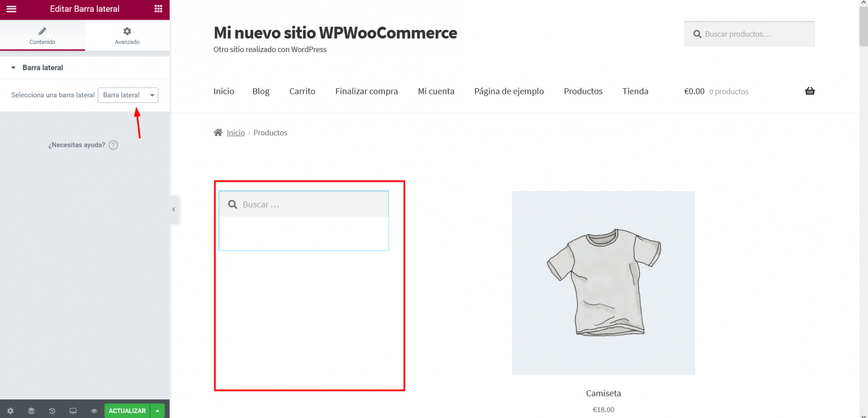Open the Carrito menu item

tap(302, 91)
